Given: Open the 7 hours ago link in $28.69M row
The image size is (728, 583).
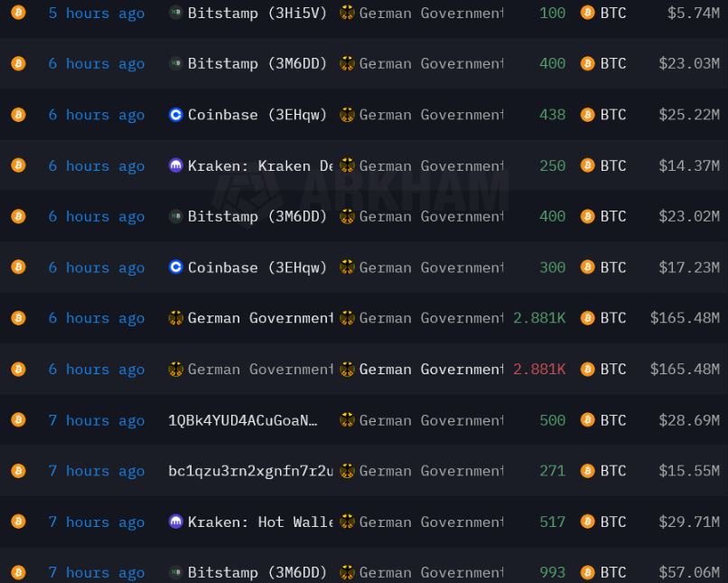Looking at the screenshot, I should tap(97, 421).
